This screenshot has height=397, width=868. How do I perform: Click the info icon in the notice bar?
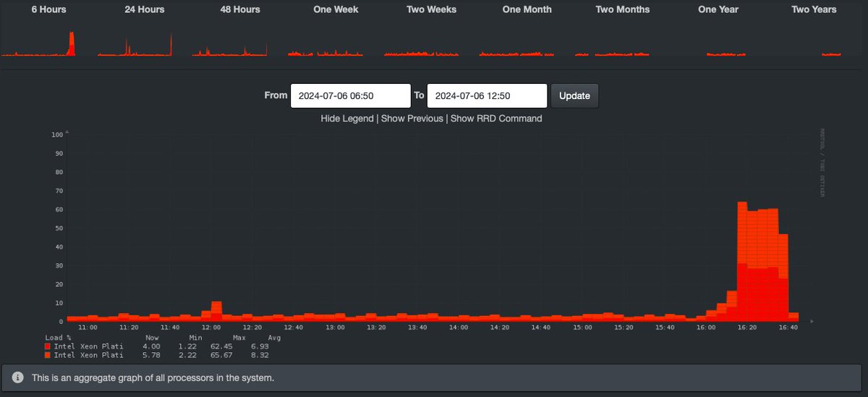click(17, 377)
